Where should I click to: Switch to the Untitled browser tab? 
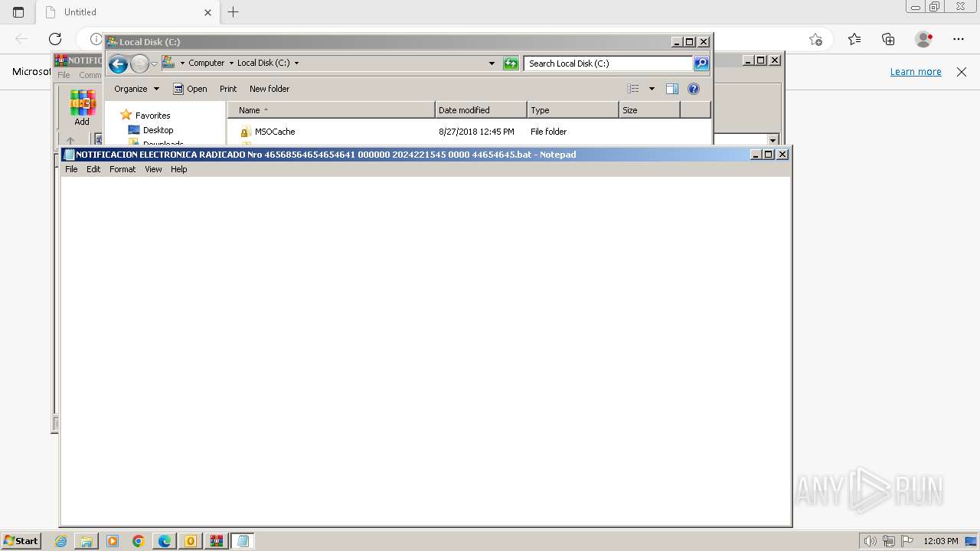point(126,12)
